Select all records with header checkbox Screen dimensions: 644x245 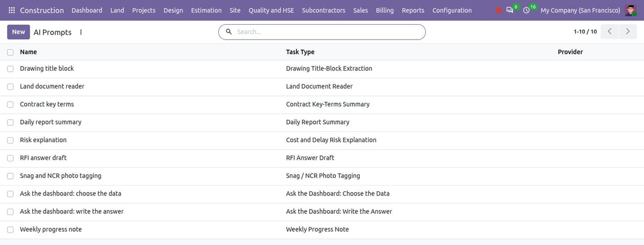coord(11,52)
